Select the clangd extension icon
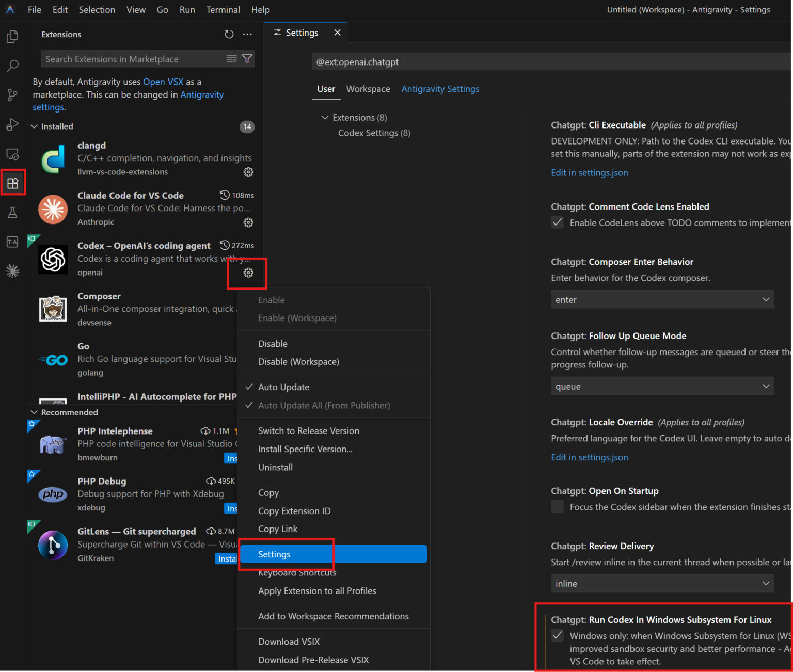Image resolution: width=793 pixels, height=672 pixels. coord(53,159)
